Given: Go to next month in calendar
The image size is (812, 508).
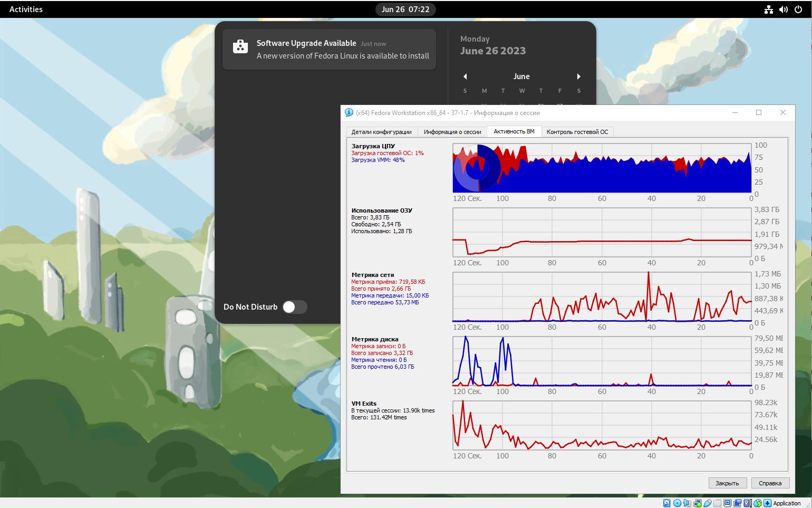Looking at the screenshot, I should pyautogui.click(x=578, y=76).
